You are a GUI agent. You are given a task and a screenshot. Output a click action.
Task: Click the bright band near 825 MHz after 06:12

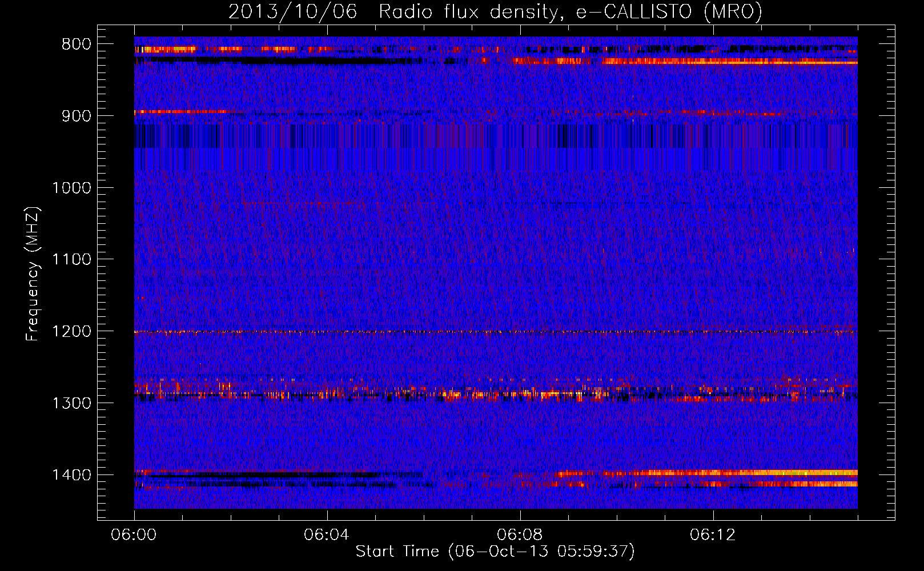[785, 61]
